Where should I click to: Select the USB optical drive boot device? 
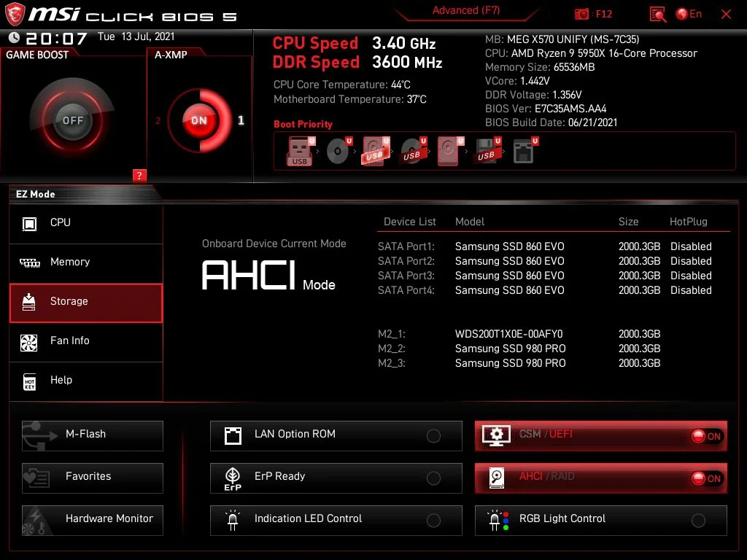(x=413, y=152)
